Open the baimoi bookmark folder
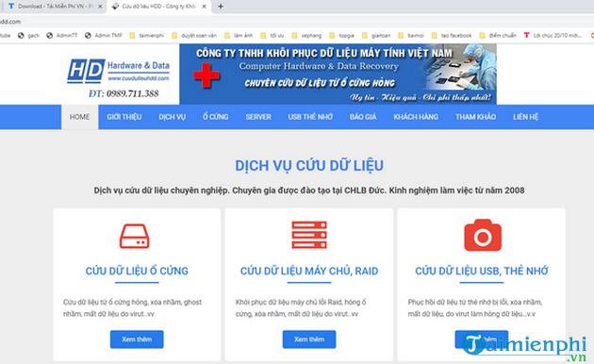This screenshot has width=594, height=364. point(411,35)
